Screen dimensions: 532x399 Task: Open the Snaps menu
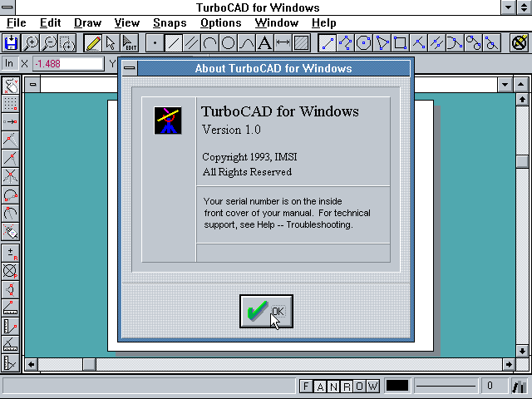point(170,22)
